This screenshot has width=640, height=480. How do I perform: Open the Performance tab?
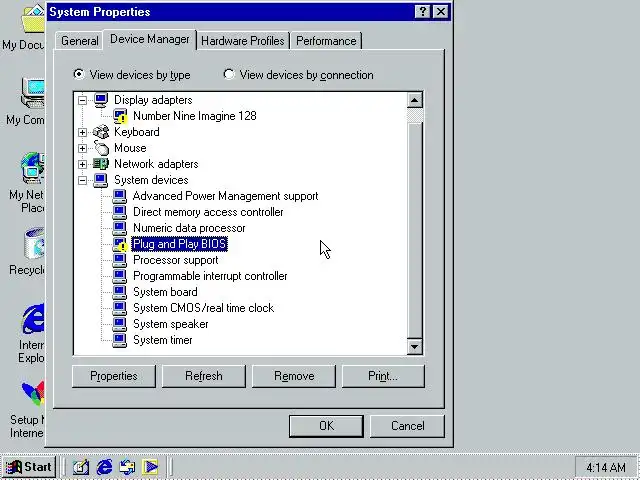coord(326,41)
